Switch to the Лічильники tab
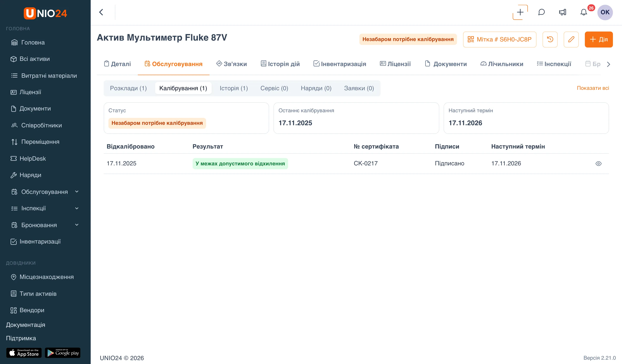This screenshot has width=622, height=364. point(501,64)
